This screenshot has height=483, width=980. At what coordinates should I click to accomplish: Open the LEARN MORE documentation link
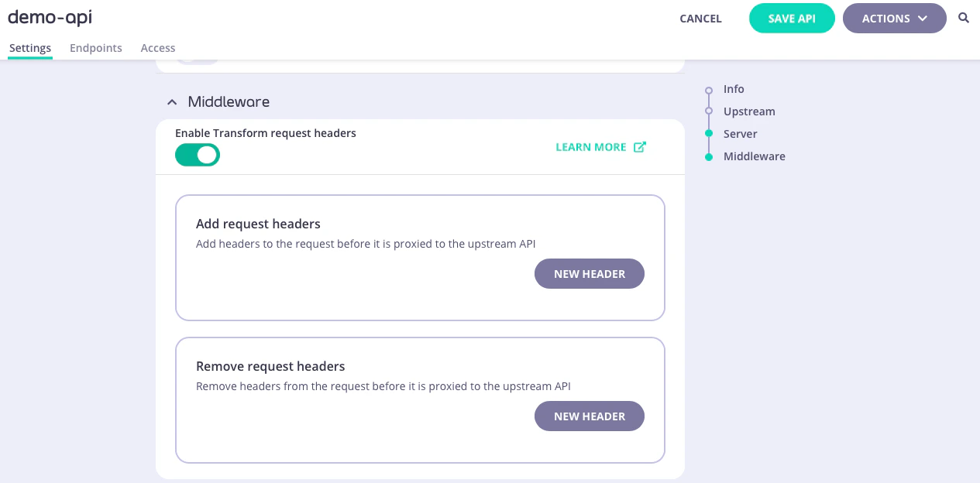591,146
